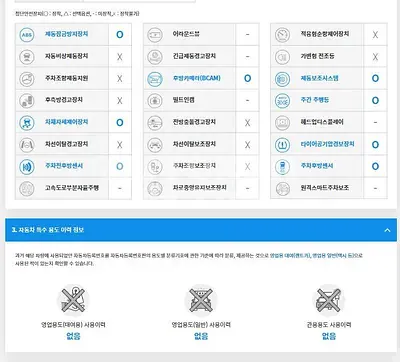
Task: Click the 어라운드뷰 icon
Action: [x=155, y=35]
